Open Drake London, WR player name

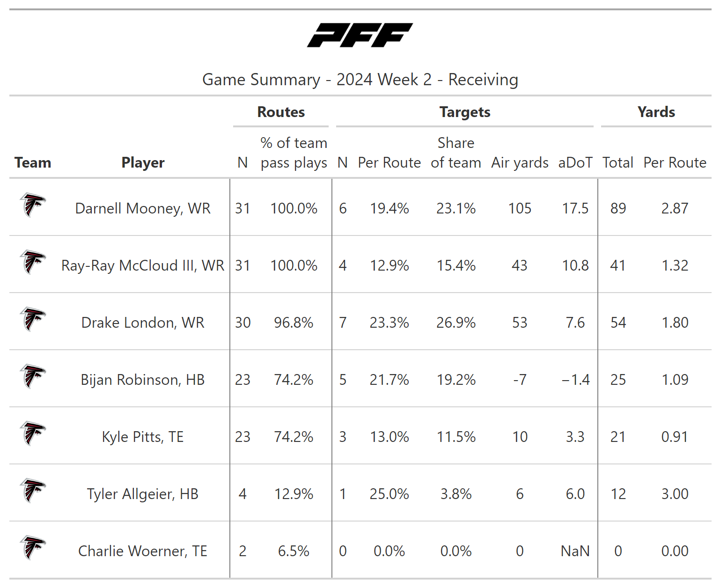pos(143,323)
